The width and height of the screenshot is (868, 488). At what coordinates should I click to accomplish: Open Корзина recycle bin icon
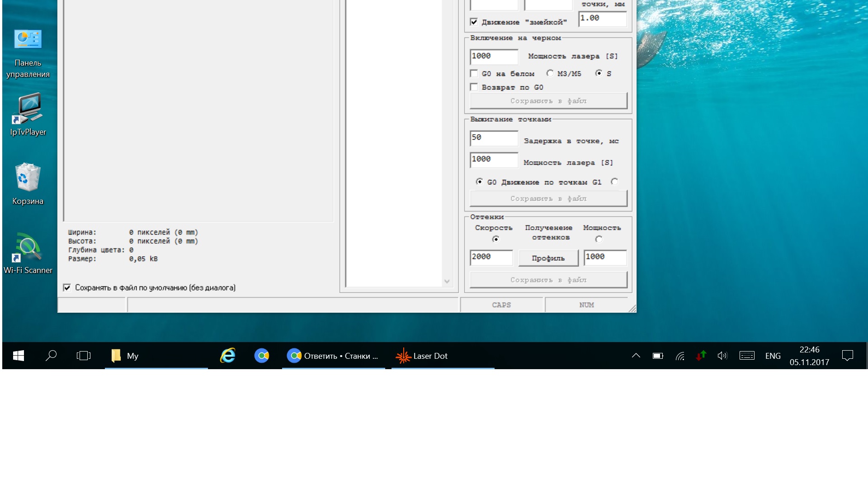pos(28,178)
